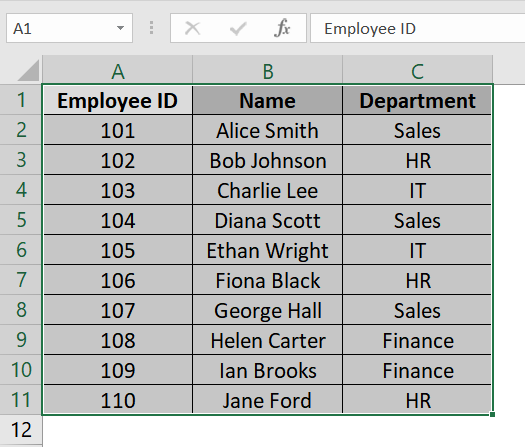Select Ethan Wright's IT department cell
The height and width of the screenshot is (447, 525).
417,250
